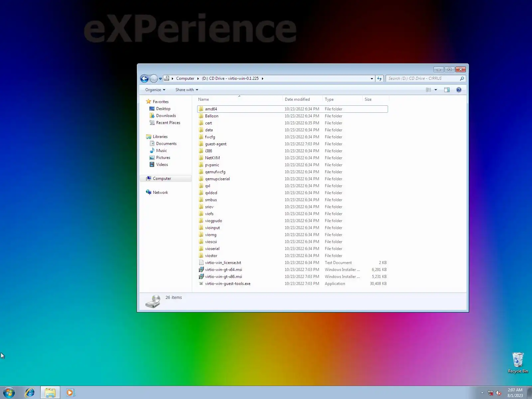Click the Search CD Drive input field
This screenshot has width=532, height=399.
(422, 78)
